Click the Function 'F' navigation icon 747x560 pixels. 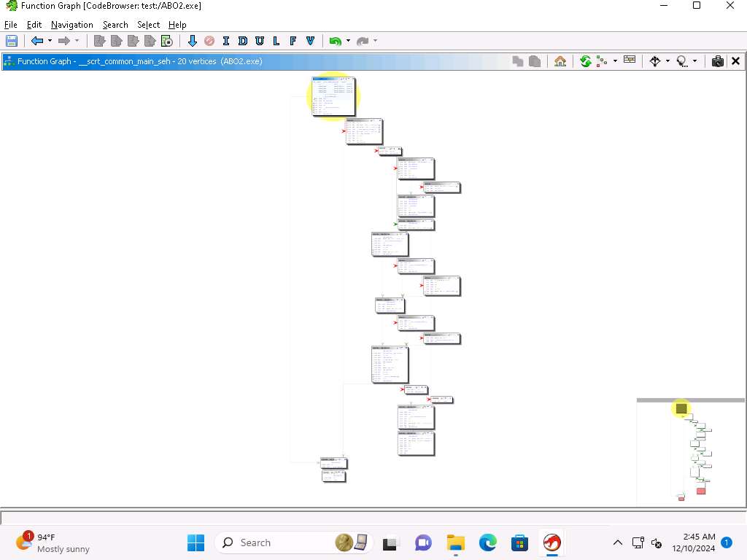coord(293,41)
